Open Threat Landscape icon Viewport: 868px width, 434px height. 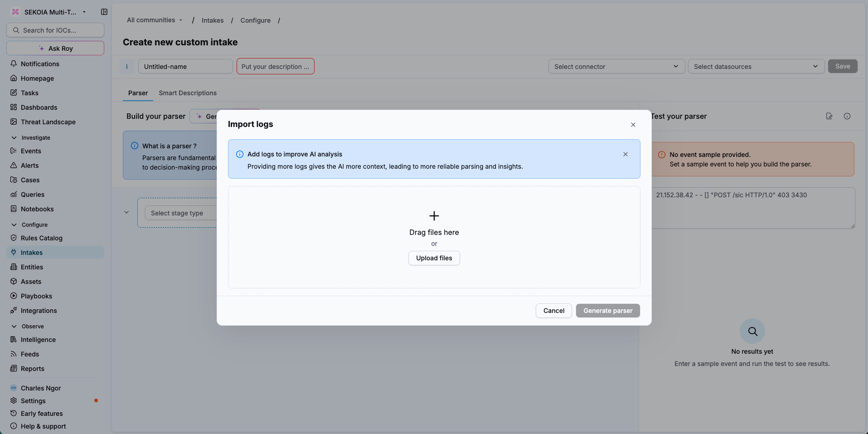(x=14, y=122)
